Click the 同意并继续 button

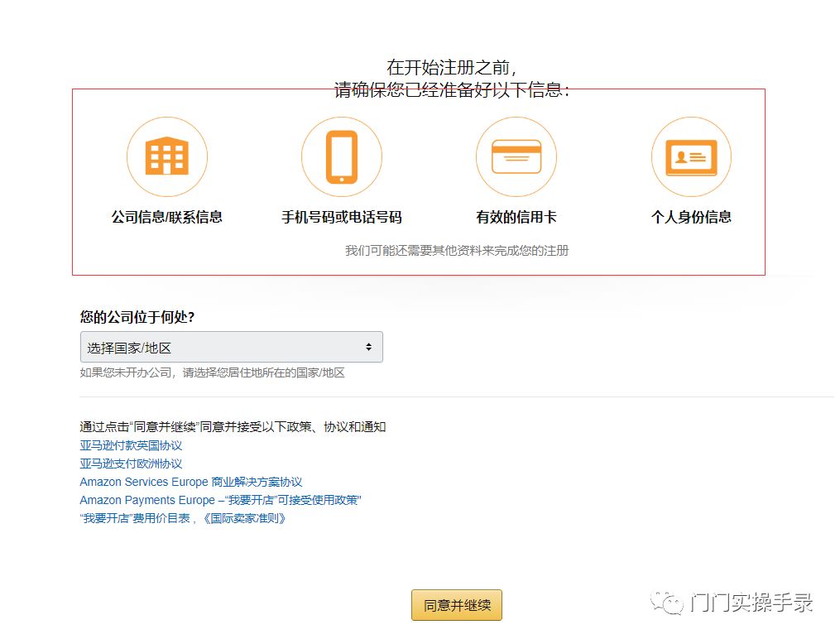click(x=457, y=605)
